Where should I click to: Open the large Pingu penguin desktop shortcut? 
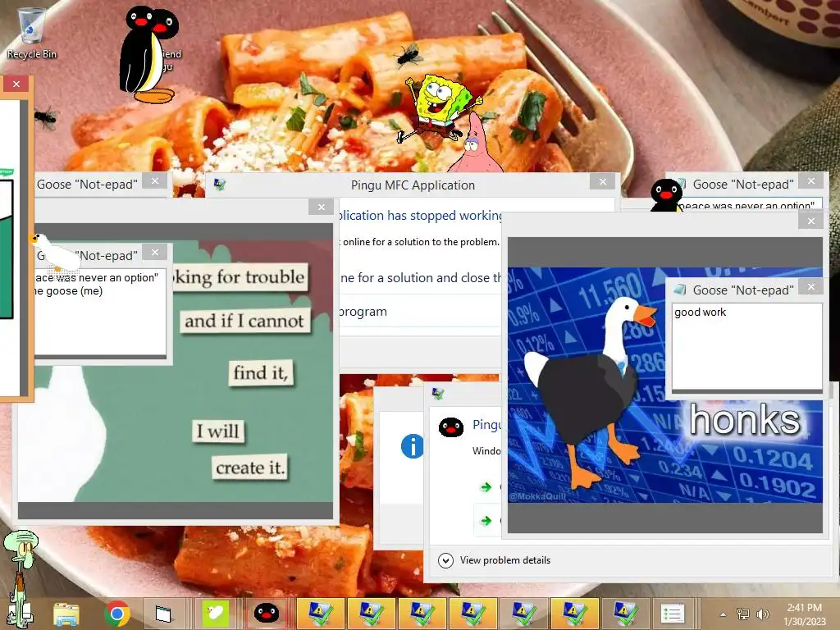tap(148, 55)
